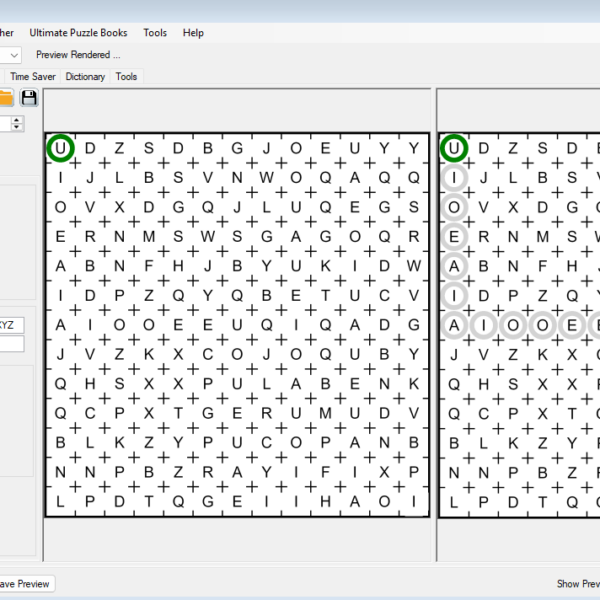Viewport: 600px width, 600px height.
Task: Decrease the value with the spinner down arrow
Action: point(17,127)
